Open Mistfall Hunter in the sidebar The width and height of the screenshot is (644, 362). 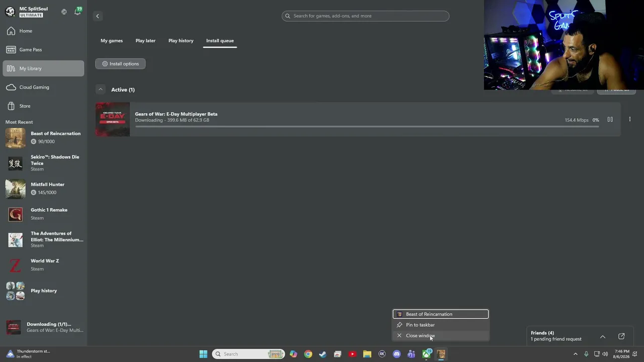pos(43,189)
